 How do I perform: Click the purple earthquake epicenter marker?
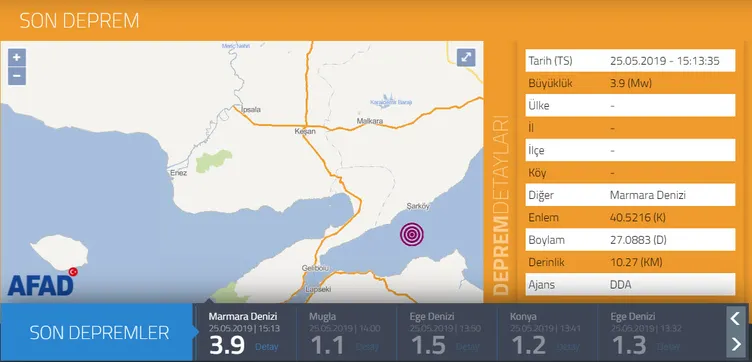pos(412,234)
